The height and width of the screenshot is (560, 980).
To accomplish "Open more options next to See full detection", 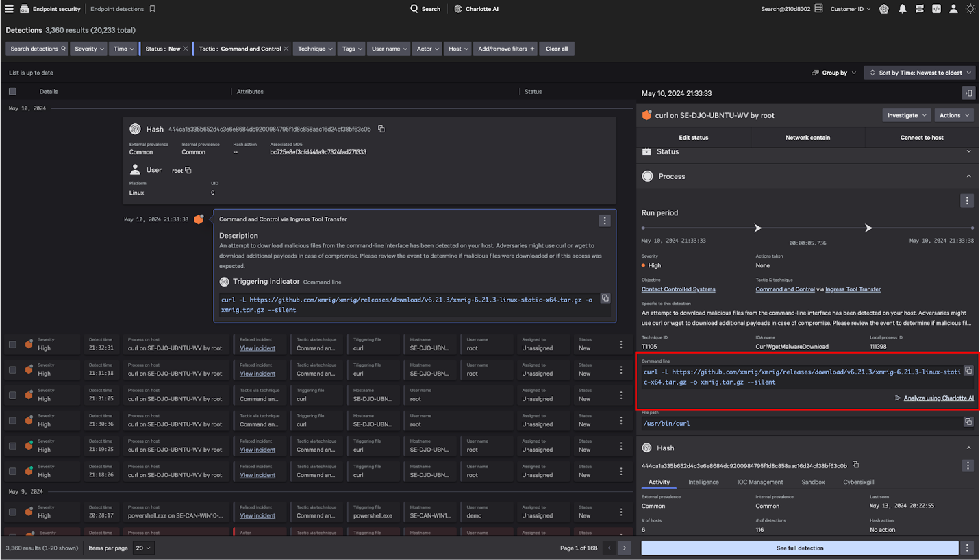I will point(967,548).
